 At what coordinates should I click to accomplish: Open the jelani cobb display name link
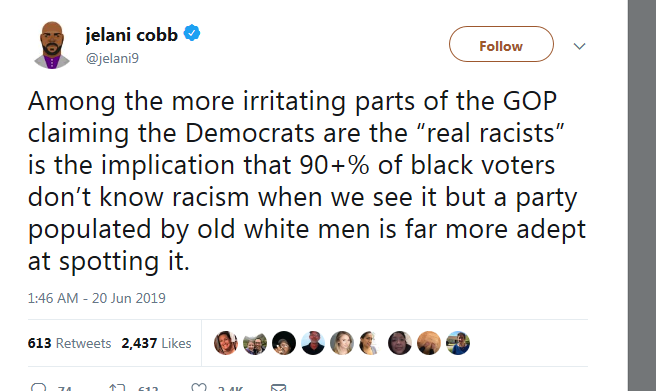point(132,34)
